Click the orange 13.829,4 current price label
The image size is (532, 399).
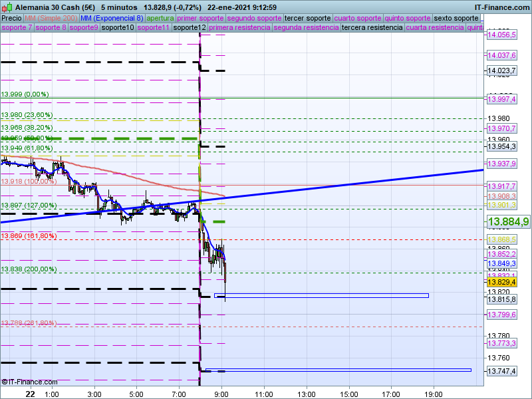click(x=501, y=282)
